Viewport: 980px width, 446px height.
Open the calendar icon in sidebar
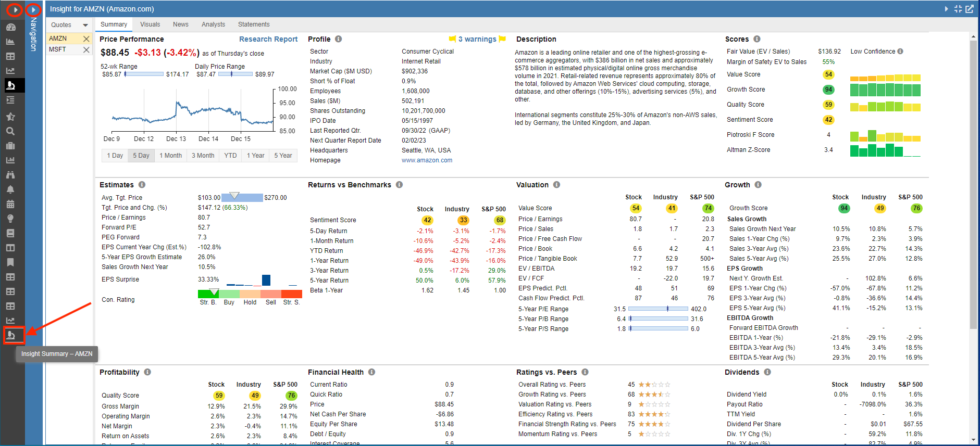pos(10,204)
